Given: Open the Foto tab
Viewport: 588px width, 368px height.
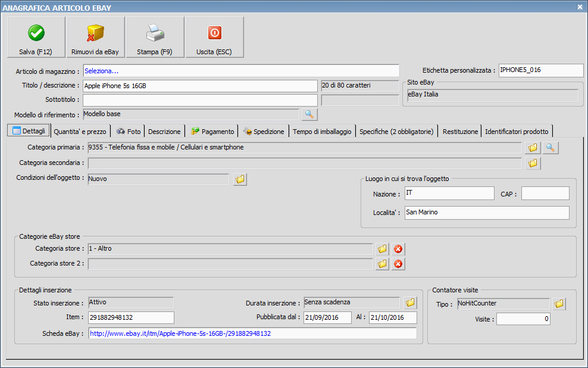Looking at the screenshot, I should click(x=128, y=132).
